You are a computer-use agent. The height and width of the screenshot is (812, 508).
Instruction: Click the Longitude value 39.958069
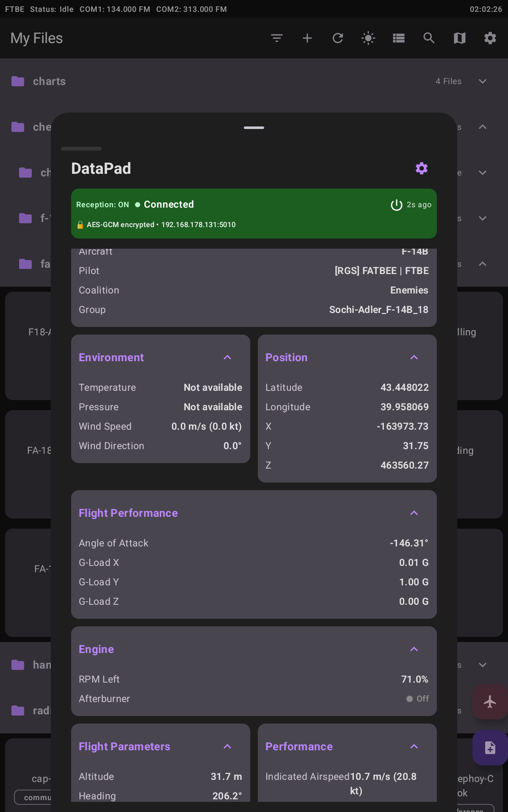[x=405, y=407]
